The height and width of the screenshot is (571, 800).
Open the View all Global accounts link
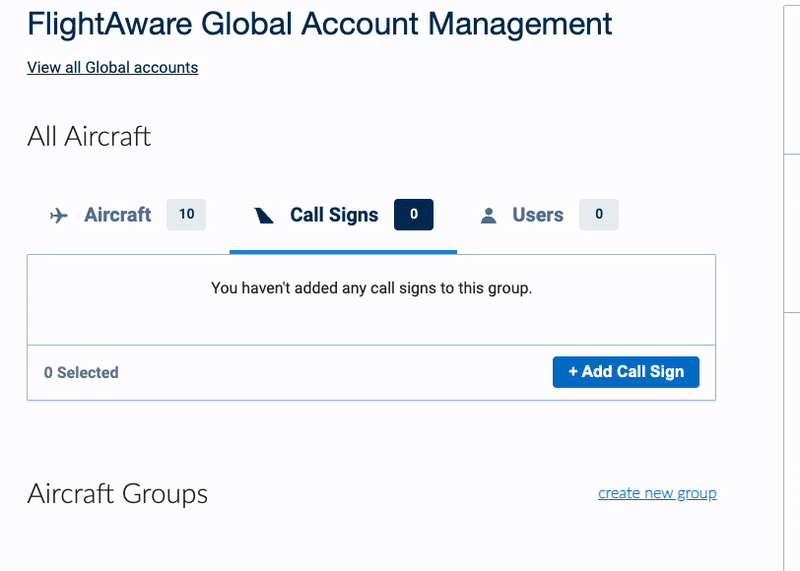112,67
